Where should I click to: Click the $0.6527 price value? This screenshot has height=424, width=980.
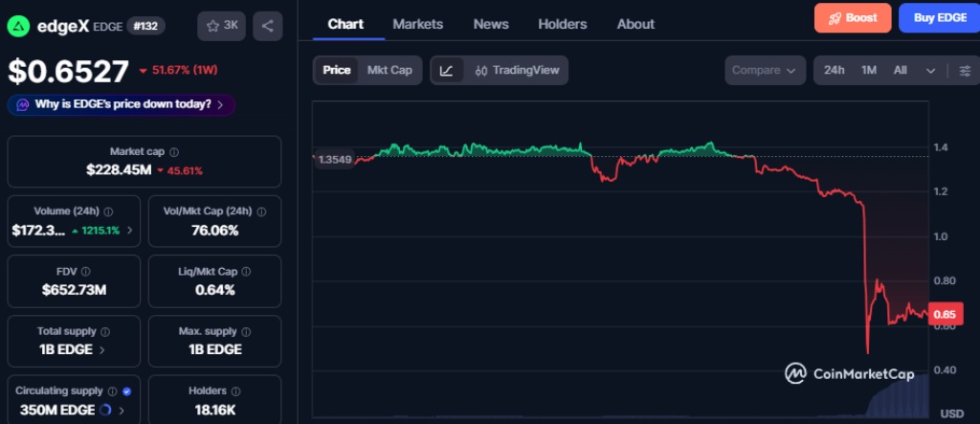pyautogui.click(x=69, y=71)
